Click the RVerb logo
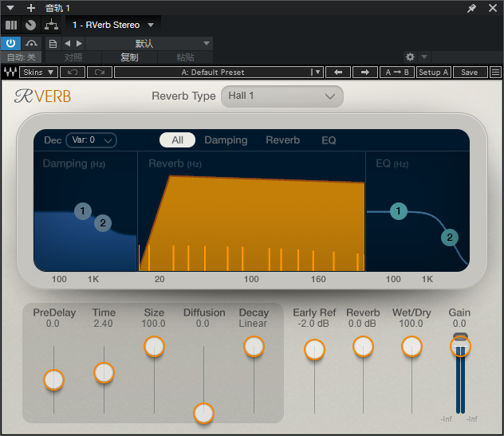 pos(43,96)
